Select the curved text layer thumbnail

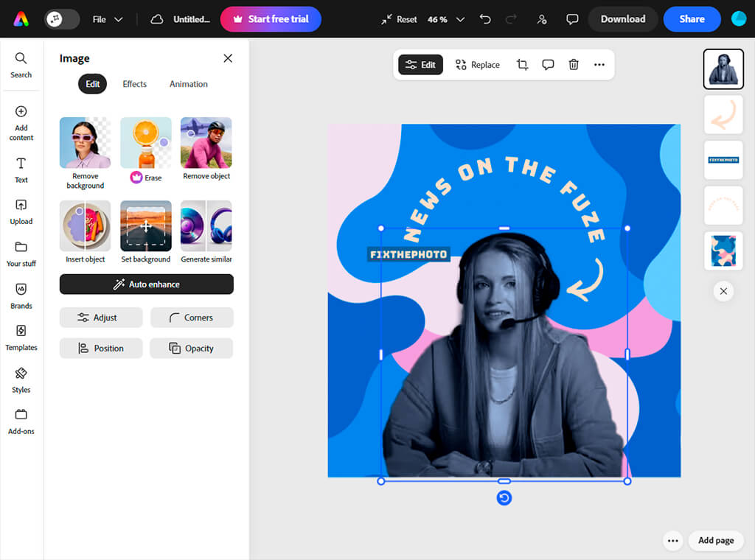pyautogui.click(x=723, y=206)
